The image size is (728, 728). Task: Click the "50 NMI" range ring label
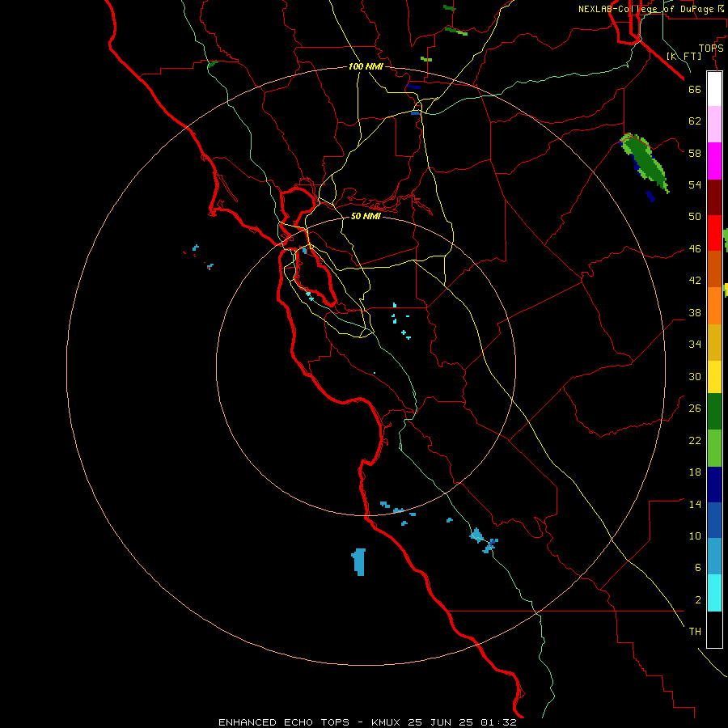pyautogui.click(x=366, y=216)
